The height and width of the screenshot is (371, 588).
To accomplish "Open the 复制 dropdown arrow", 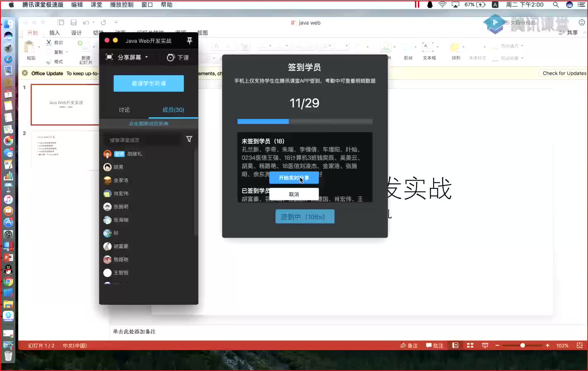I will tap(66, 52).
